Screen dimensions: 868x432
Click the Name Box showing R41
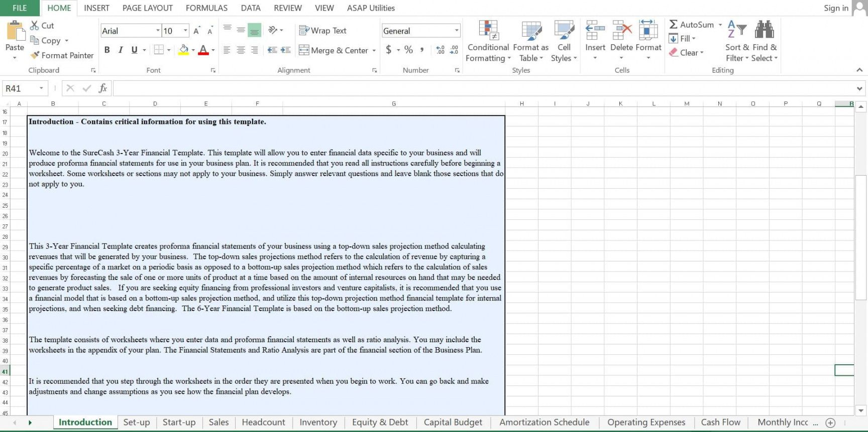pyautogui.click(x=25, y=88)
